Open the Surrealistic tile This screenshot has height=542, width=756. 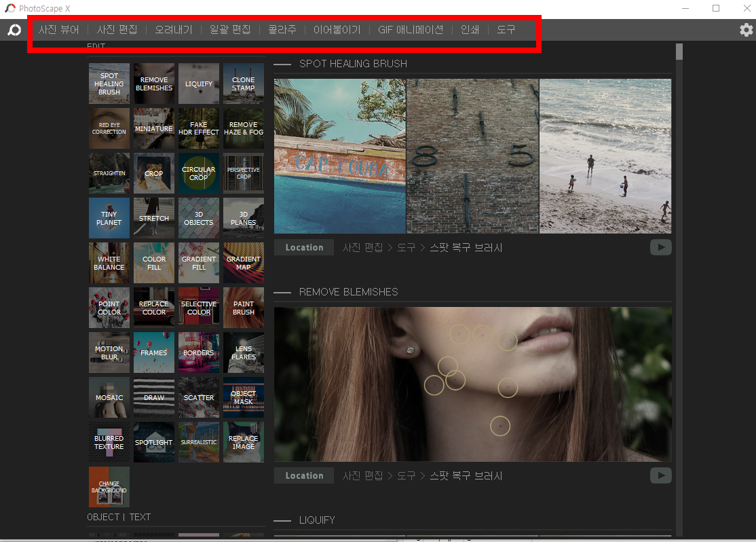point(199,443)
